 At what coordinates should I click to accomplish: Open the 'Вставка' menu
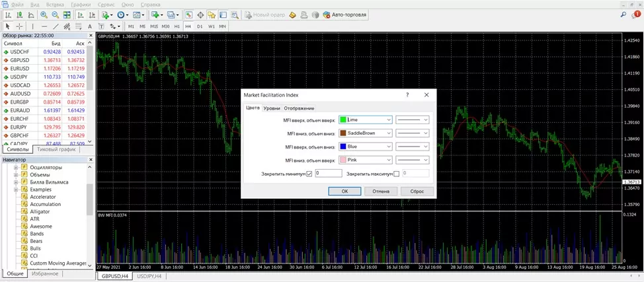tap(55, 5)
